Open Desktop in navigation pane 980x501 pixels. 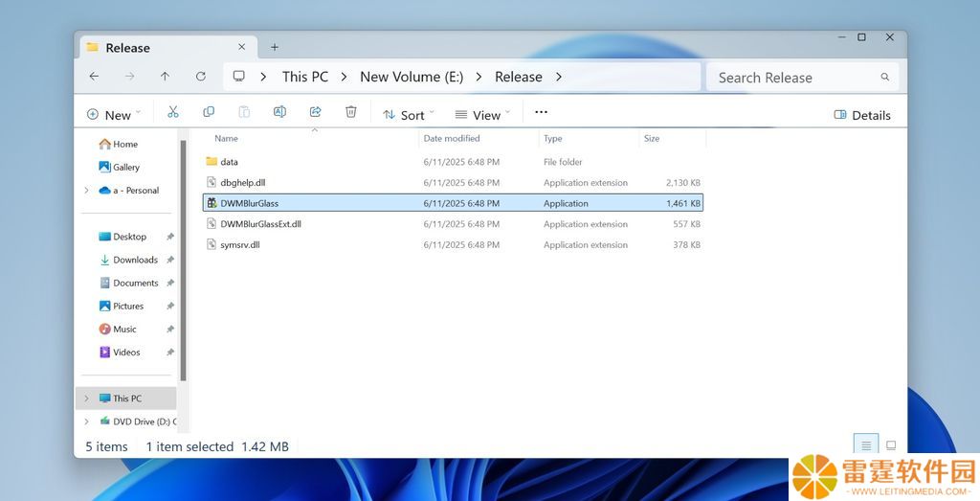122,237
